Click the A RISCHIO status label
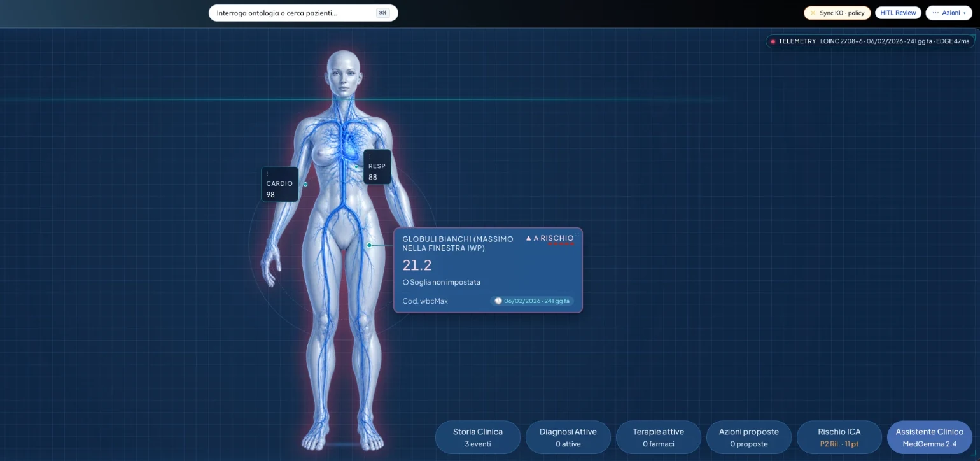This screenshot has height=461, width=980. click(553, 238)
